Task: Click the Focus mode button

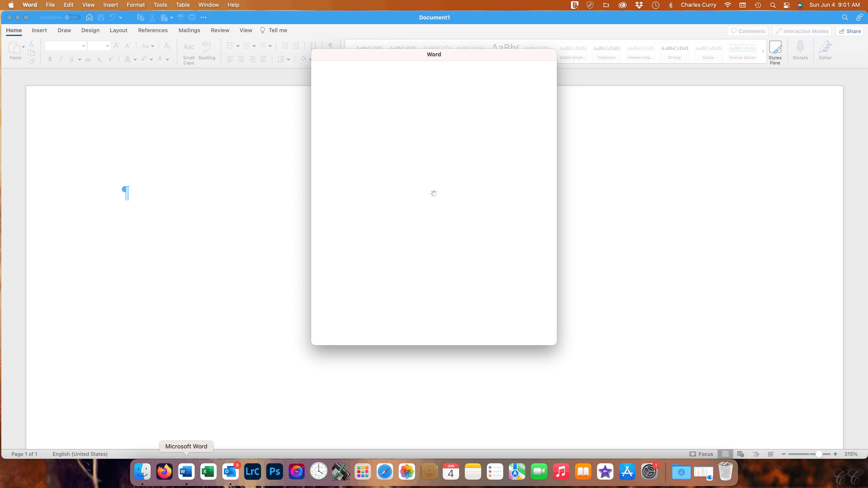Action: tap(701, 454)
